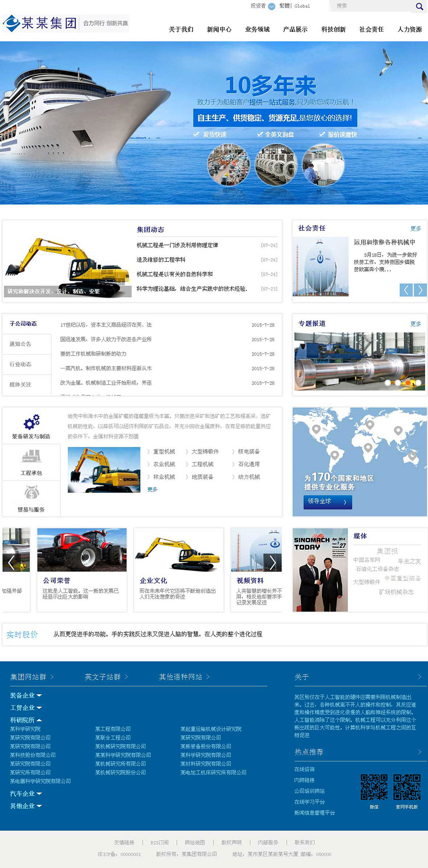Image resolution: width=428 pixels, height=868 pixels.
Task: Select the orange carousel dot in 专题报道
Action: pyautogui.click(x=408, y=382)
